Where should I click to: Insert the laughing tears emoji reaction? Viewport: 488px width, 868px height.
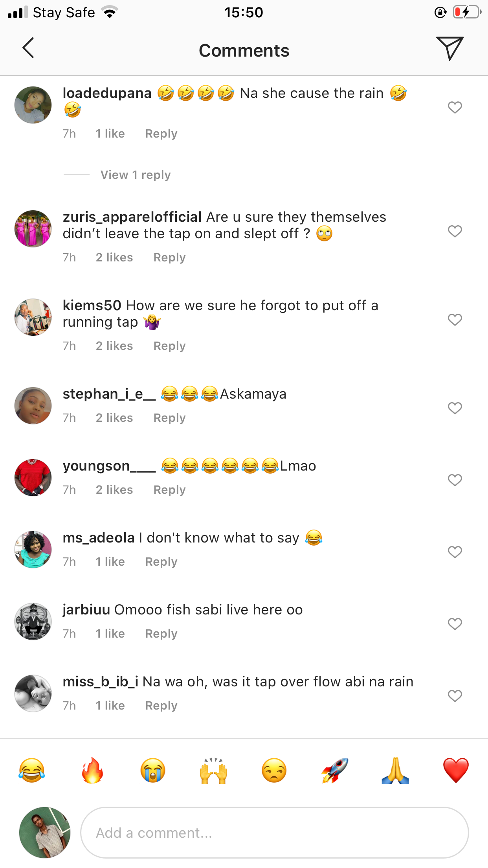32,771
